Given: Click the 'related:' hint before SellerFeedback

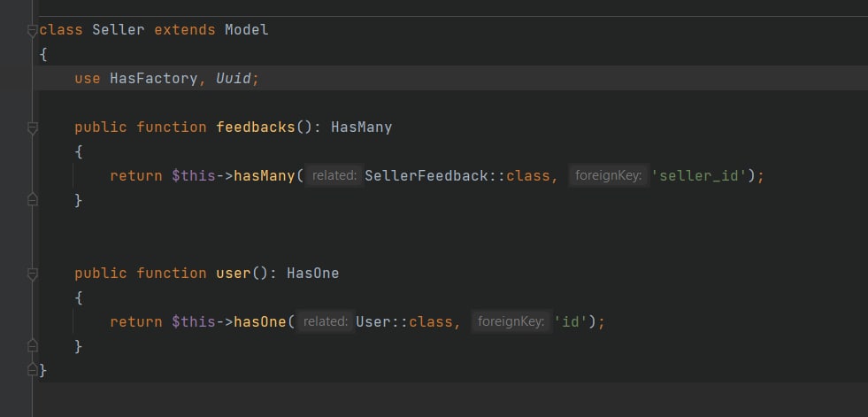Looking at the screenshot, I should (x=334, y=175).
